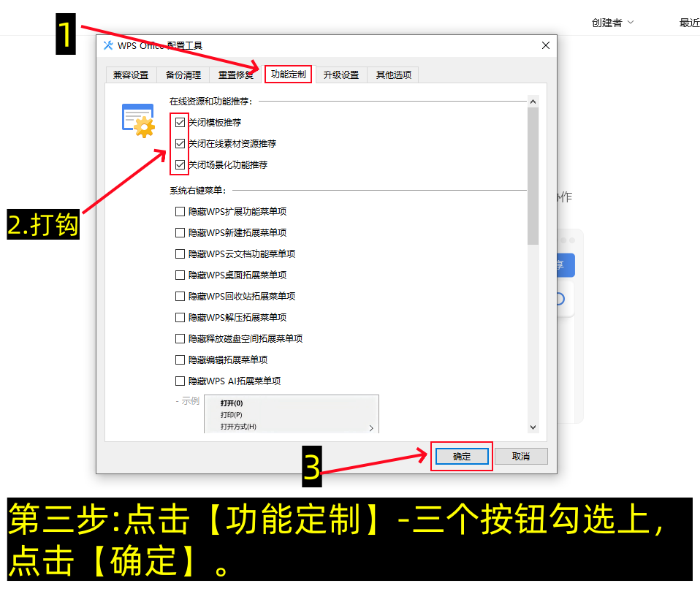The height and width of the screenshot is (613, 700).
Task: Open the 备份清理 tab
Action: point(183,74)
